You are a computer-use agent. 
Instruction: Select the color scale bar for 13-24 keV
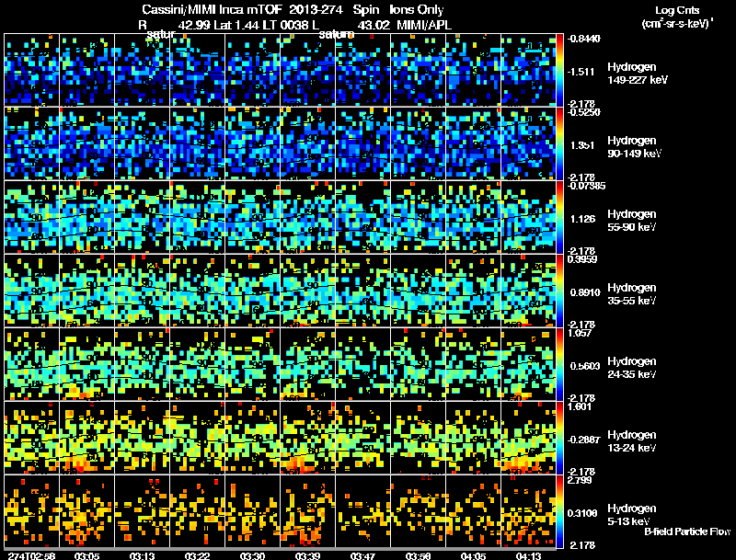point(559,438)
